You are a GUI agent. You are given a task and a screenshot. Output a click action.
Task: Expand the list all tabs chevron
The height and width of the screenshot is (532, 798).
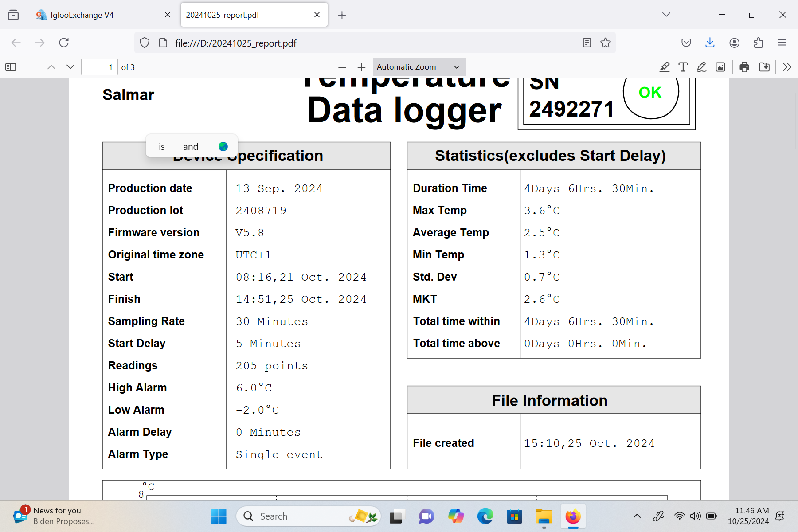click(x=666, y=15)
